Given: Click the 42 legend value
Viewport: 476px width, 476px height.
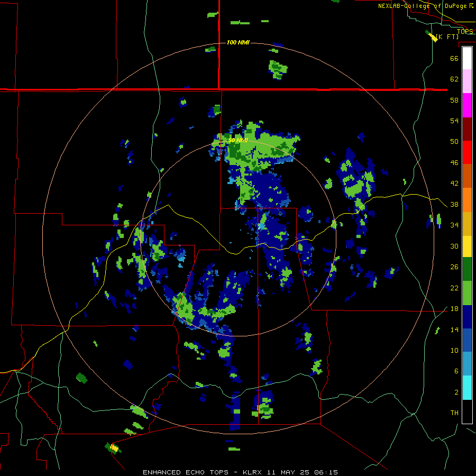Looking at the screenshot, I should click(454, 184).
